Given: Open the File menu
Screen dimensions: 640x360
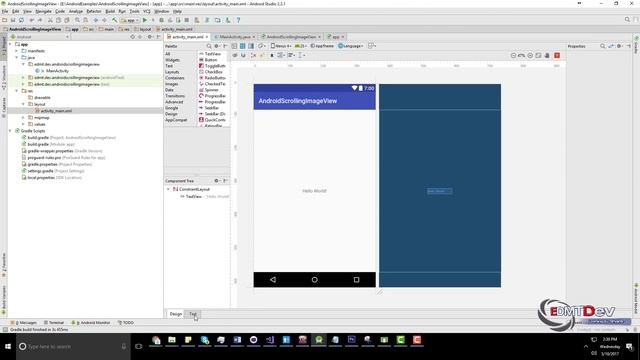Looking at the screenshot, I should [5, 11].
